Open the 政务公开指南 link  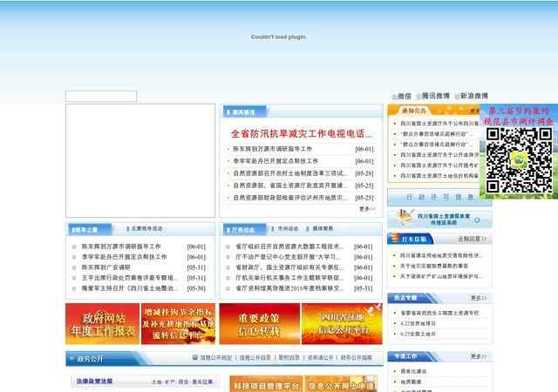[357, 357]
